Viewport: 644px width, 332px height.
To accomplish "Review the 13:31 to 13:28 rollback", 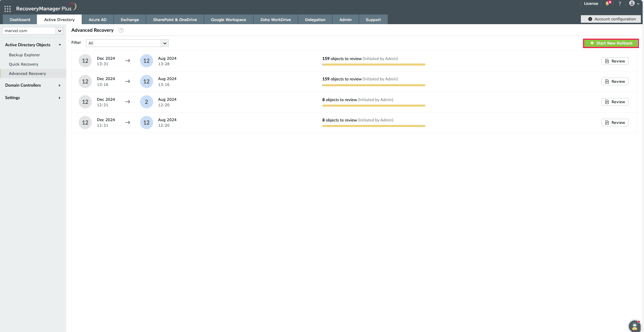I will pyautogui.click(x=615, y=61).
